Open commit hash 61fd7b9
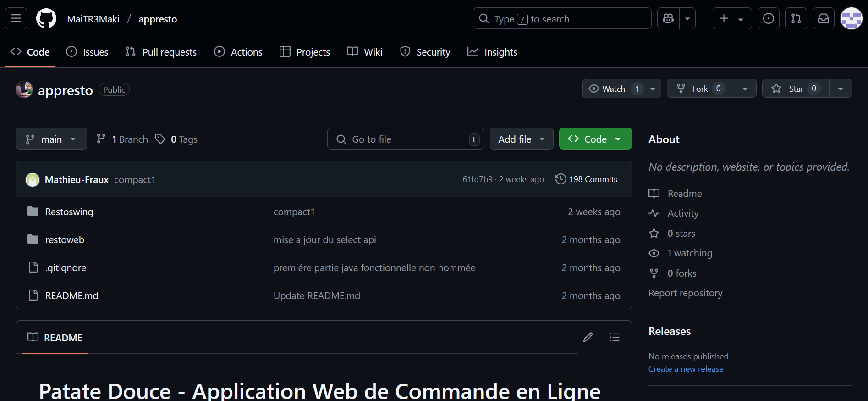Screen dimensions: 868x401 (478, 179)
